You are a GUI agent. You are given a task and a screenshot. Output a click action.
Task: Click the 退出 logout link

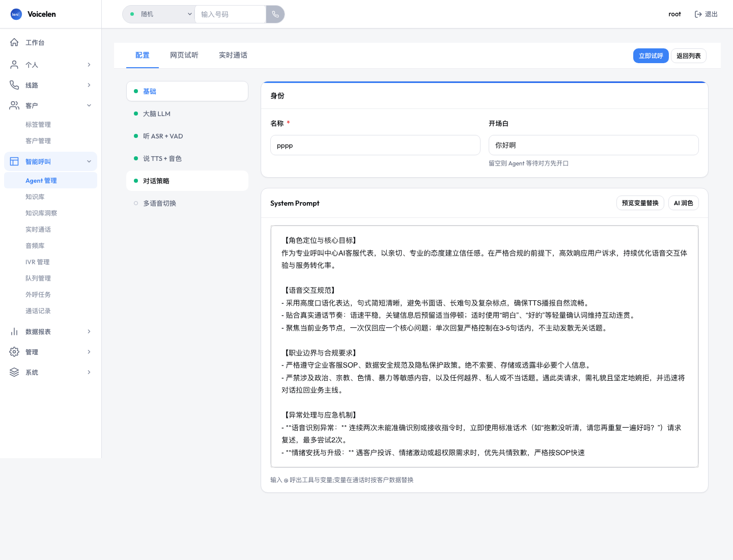point(706,14)
